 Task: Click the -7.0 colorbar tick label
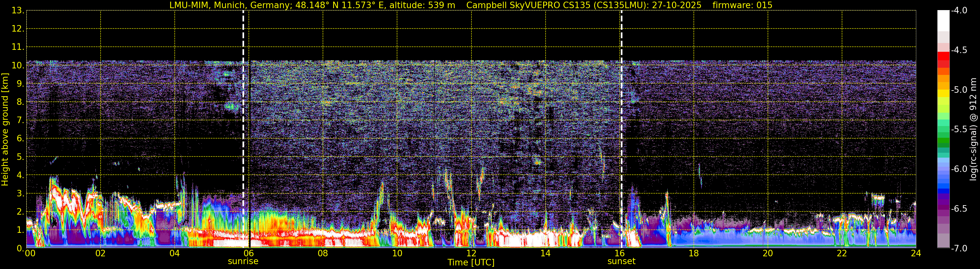[959, 248]
